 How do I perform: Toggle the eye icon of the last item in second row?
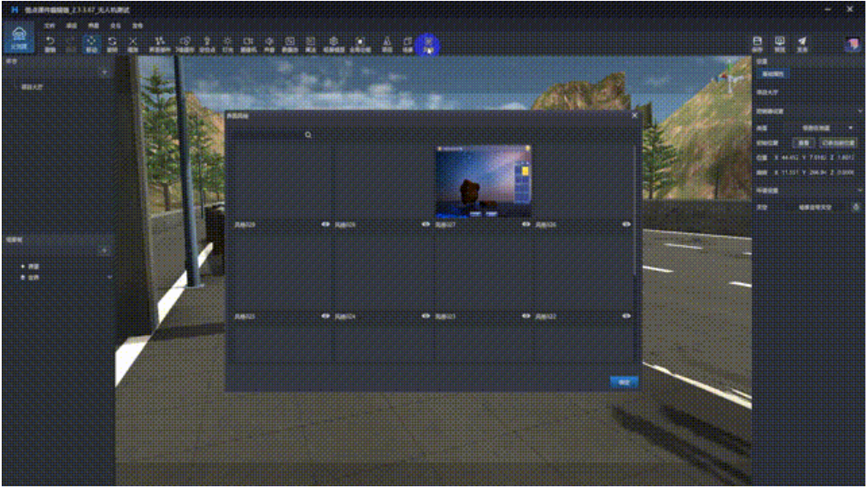pos(626,315)
